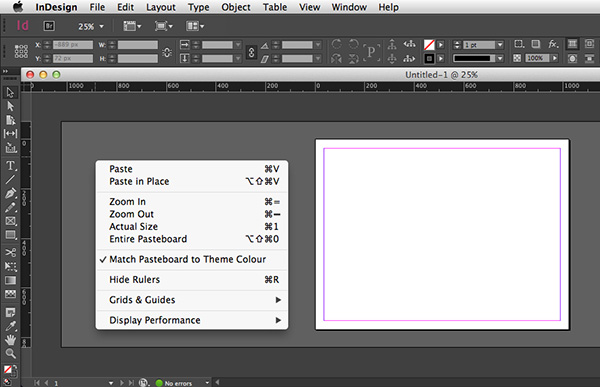This screenshot has height=387, width=600.
Task: Expand the Grids & Guides submenu
Action: [x=192, y=300]
